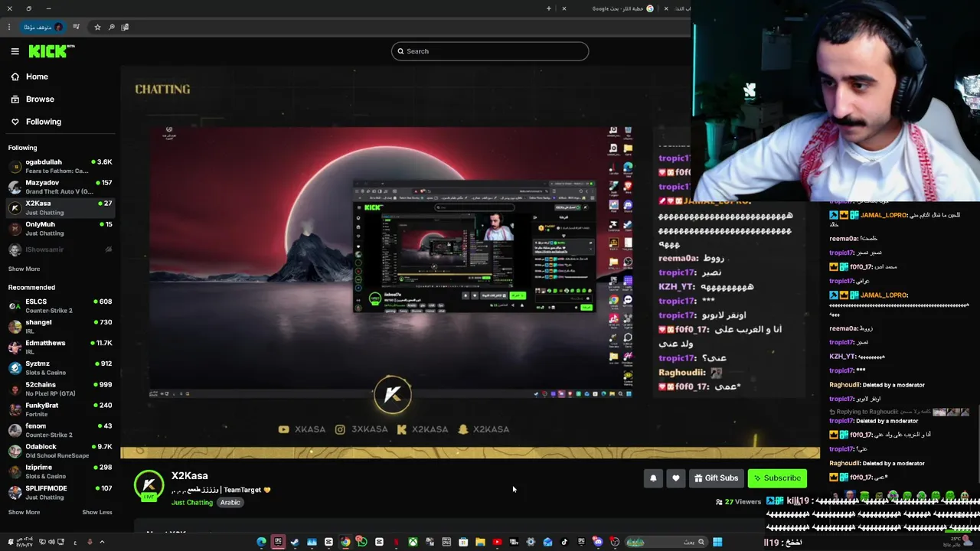
Task: Open the media control toolbar icon
Action: (76, 27)
